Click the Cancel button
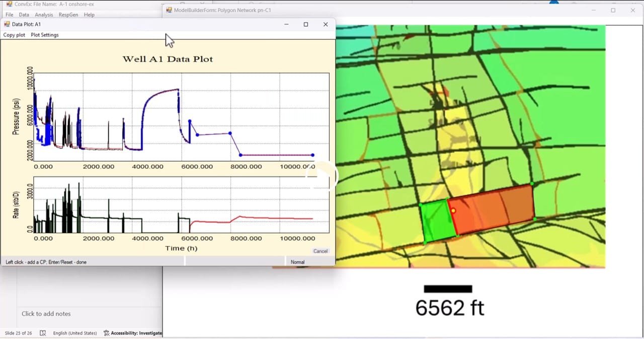 click(320, 251)
